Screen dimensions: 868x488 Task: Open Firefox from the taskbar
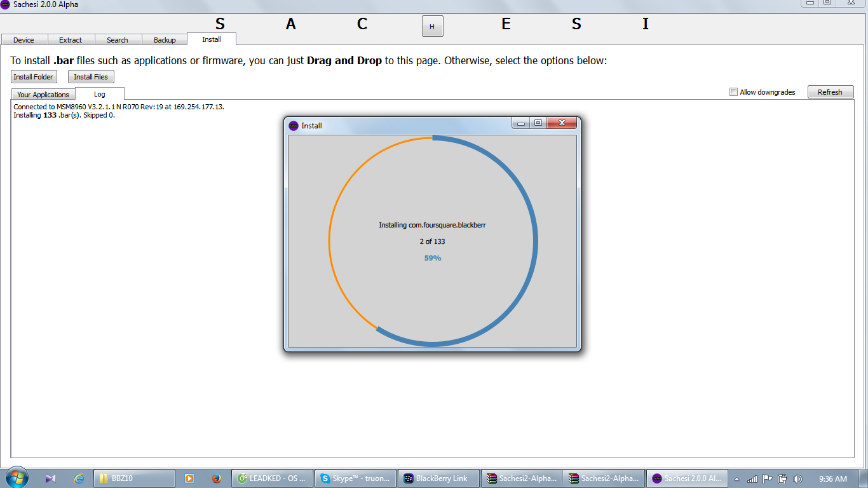[x=216, y=478]
